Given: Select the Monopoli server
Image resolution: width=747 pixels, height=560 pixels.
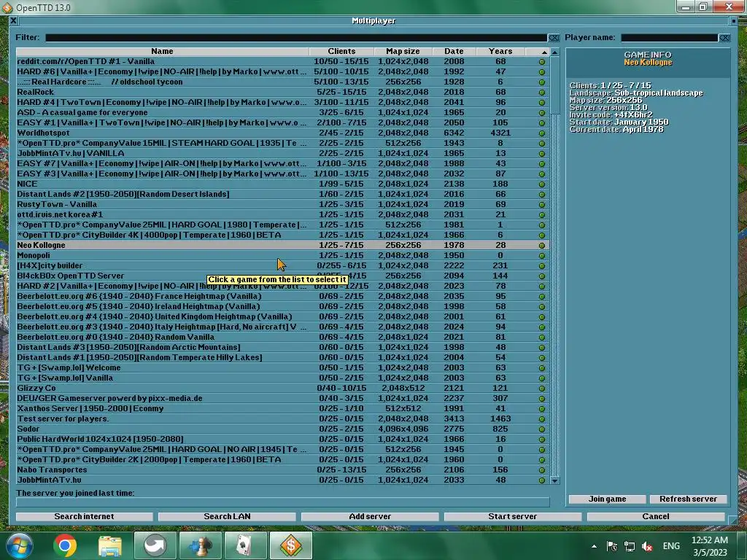Looking at the screenshot, I should (282, 256).
